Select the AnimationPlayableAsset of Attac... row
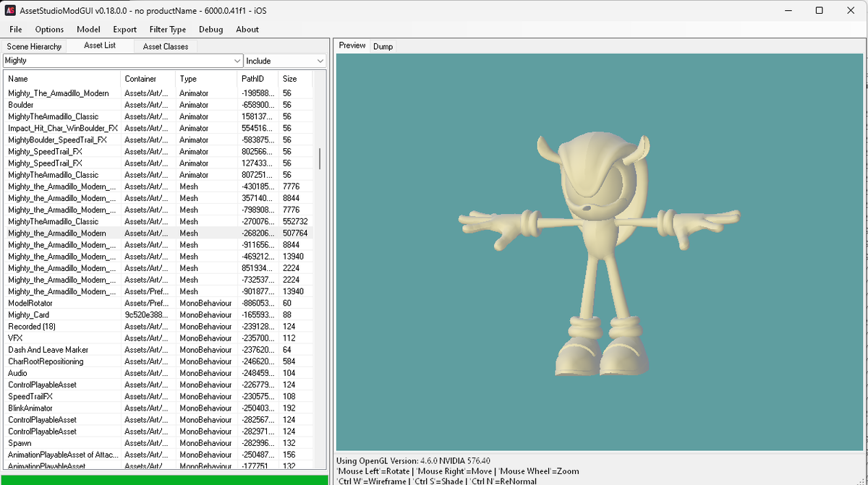The width and height of the screenshot is (868, 485). pyautogui.click(x=158, y=455)
